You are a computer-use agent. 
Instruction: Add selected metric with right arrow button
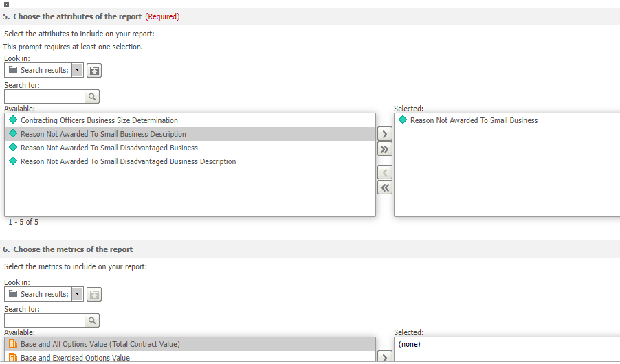pos(385,357)
